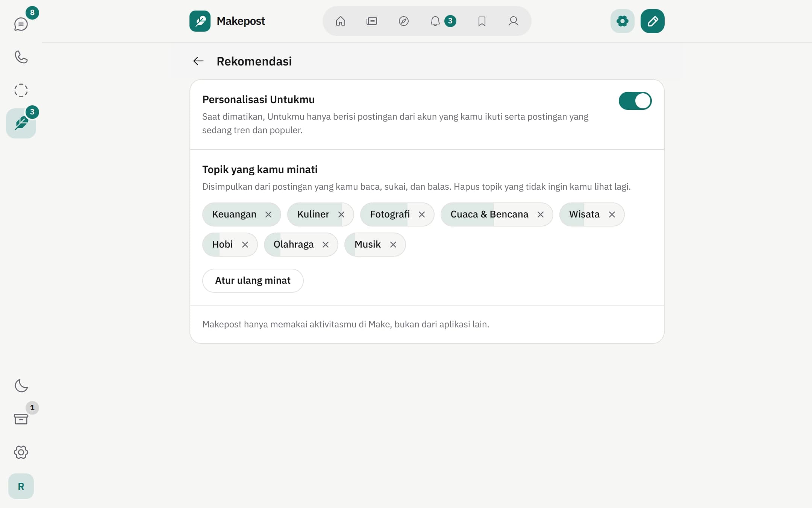
Task: Open the phone calls sidebar icon
Action: pyautogui.click(x=21, y=57)
